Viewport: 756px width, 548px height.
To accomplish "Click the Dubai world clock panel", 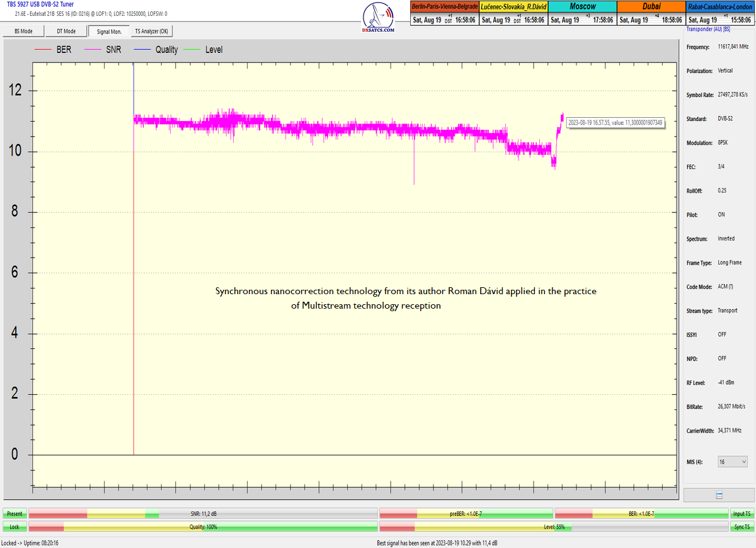I will coord(651,13).
